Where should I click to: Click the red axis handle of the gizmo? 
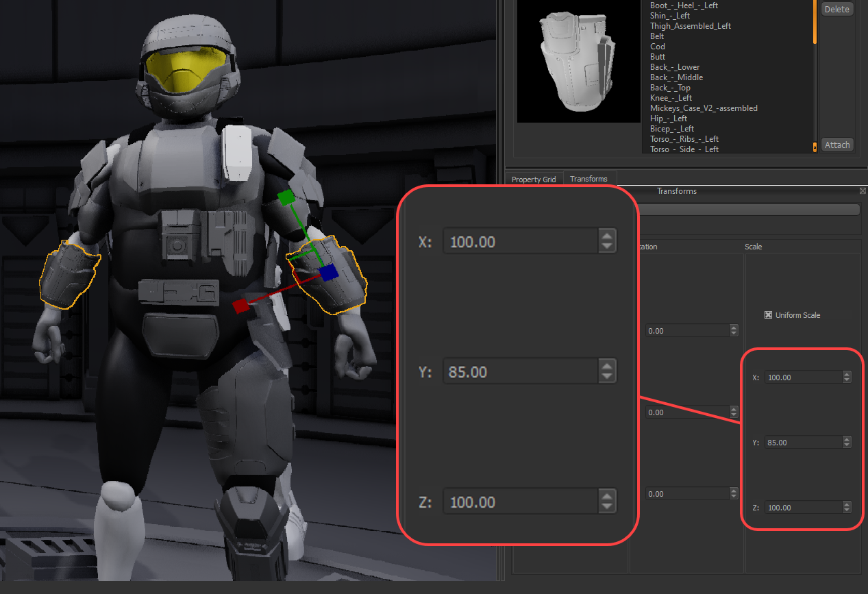pyautogui.click(x=240, y=306)
